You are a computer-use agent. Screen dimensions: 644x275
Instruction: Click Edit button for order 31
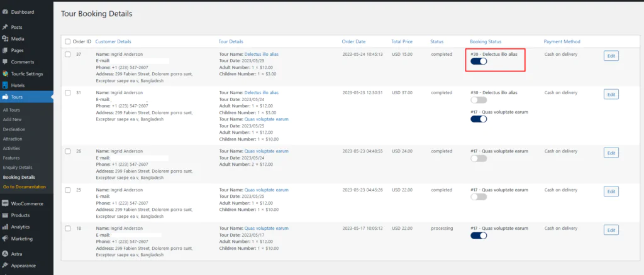[611, 94]
